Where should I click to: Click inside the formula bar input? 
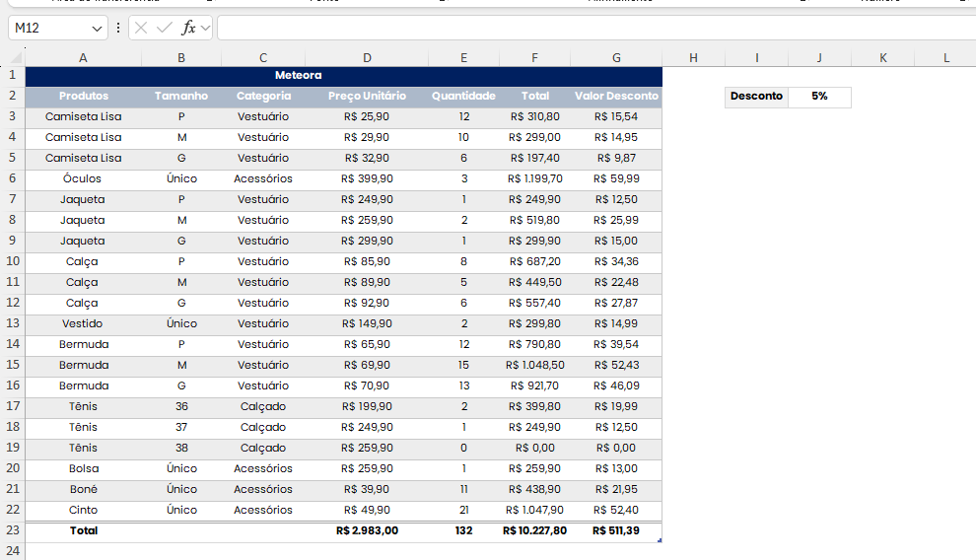(x=596, y=28)
